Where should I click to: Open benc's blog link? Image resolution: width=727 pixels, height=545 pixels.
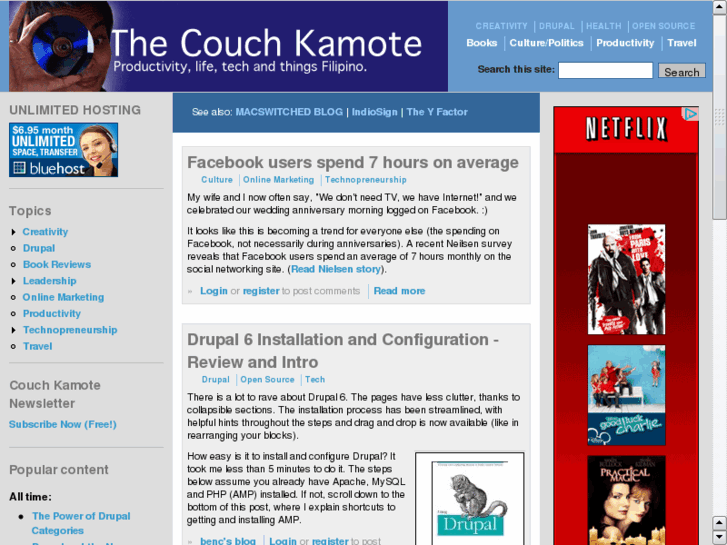pos(228,541)
